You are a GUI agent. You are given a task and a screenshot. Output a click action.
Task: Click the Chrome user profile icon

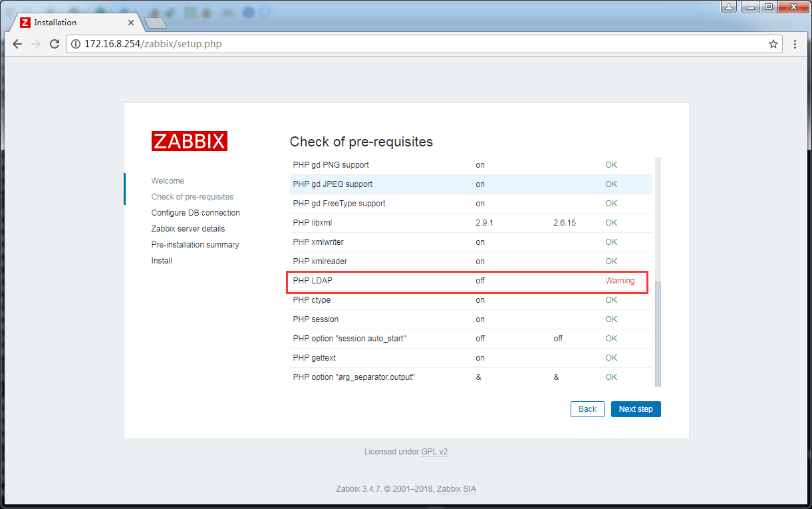click(730, 7)
